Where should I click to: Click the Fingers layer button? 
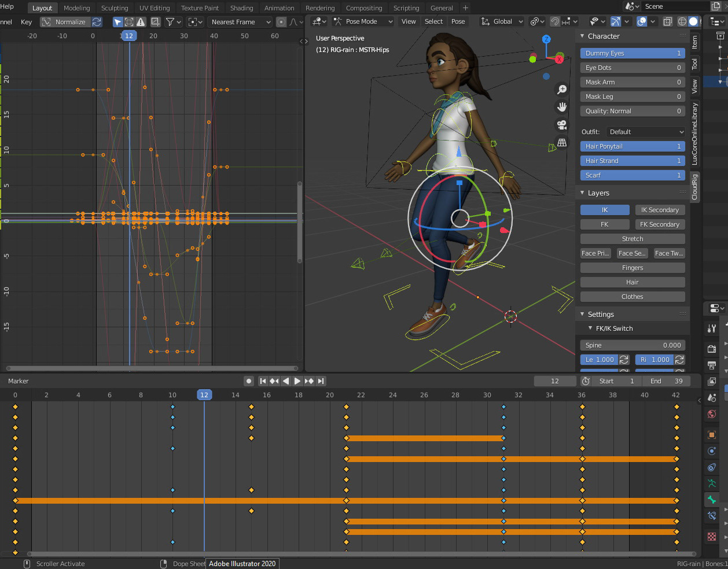tap(633, 268)
